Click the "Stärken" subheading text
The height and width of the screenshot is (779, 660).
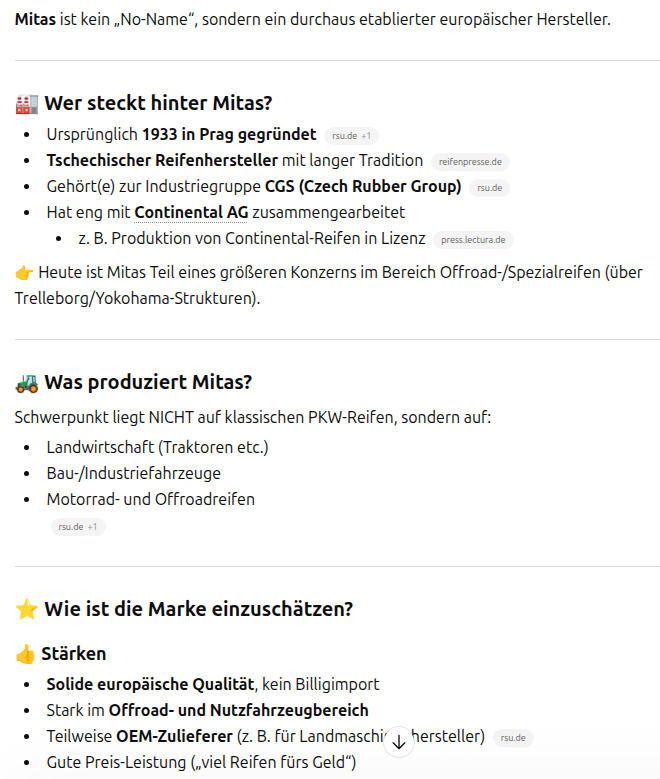pyautogui.click(x=73, y=654)
